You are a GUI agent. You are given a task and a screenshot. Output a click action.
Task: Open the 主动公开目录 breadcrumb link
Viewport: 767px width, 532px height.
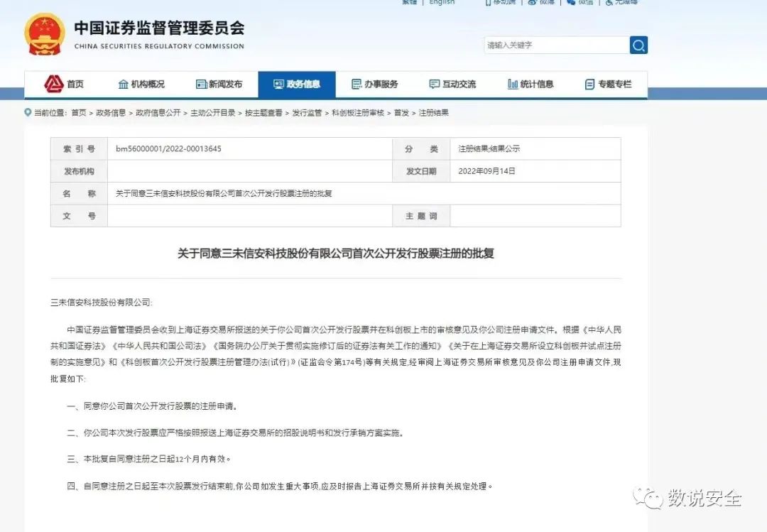coord(213,112)
